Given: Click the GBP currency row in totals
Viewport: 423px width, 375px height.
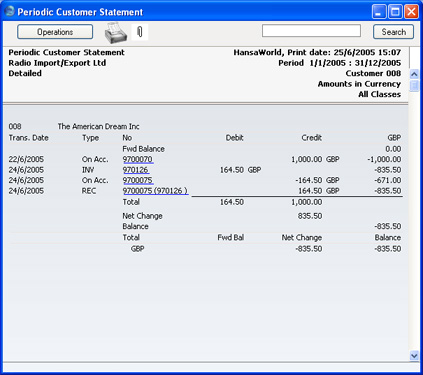Looking at the screenshot, I should pyautogui.click(x=137, y=249).
